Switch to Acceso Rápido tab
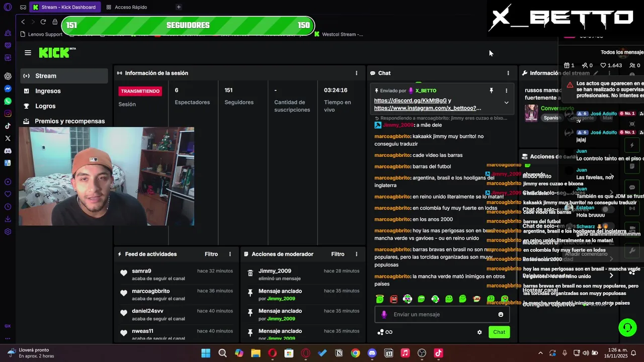Screen dimensions: 644x362 tap(127, 7)
